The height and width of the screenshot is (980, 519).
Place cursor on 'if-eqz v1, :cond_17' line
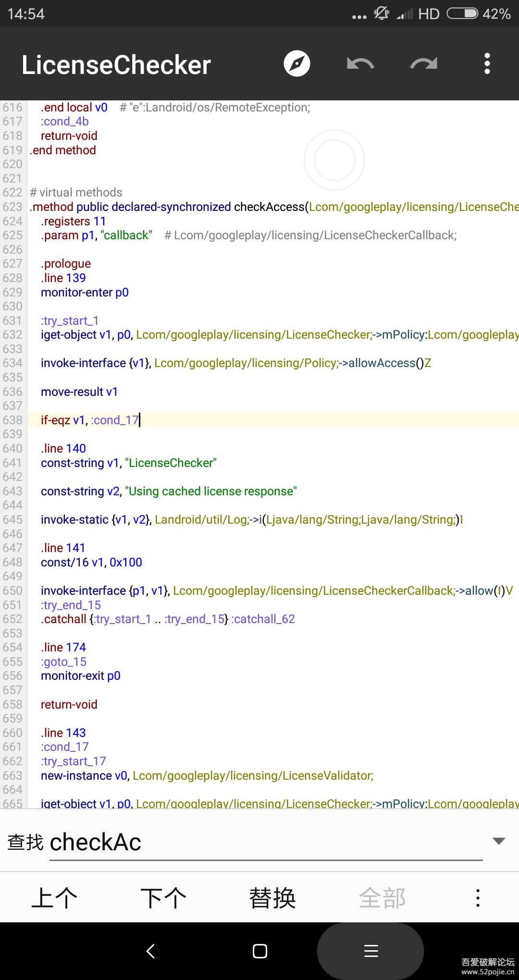point(89,420)
